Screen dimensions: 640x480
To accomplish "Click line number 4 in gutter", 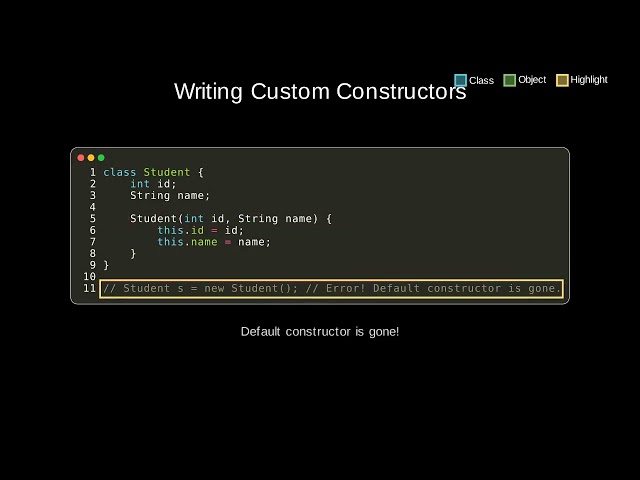I will click(93, 207).
